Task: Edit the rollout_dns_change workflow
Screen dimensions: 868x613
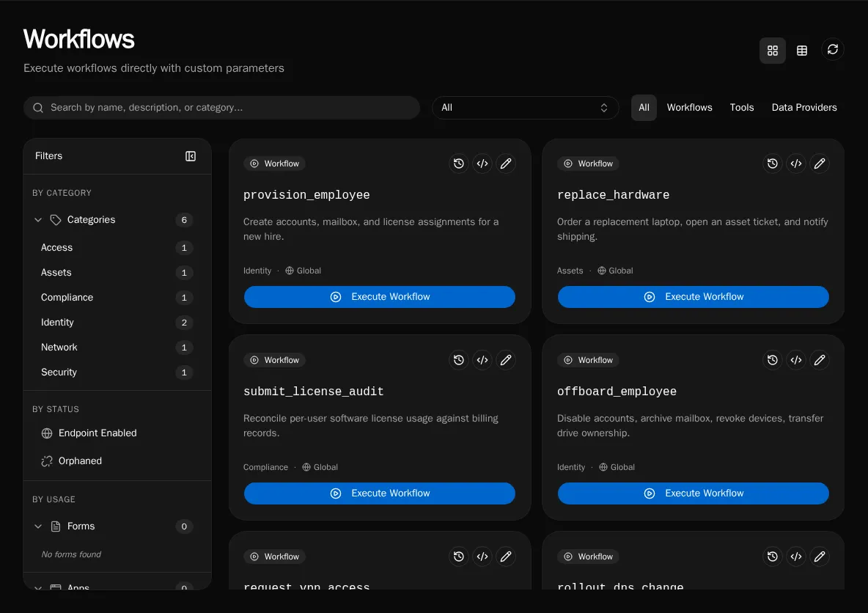Action: 820,557
